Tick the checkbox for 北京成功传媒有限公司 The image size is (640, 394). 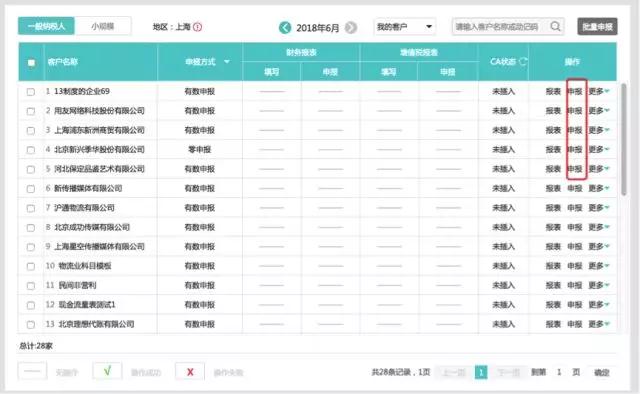(x=31, y=227)
